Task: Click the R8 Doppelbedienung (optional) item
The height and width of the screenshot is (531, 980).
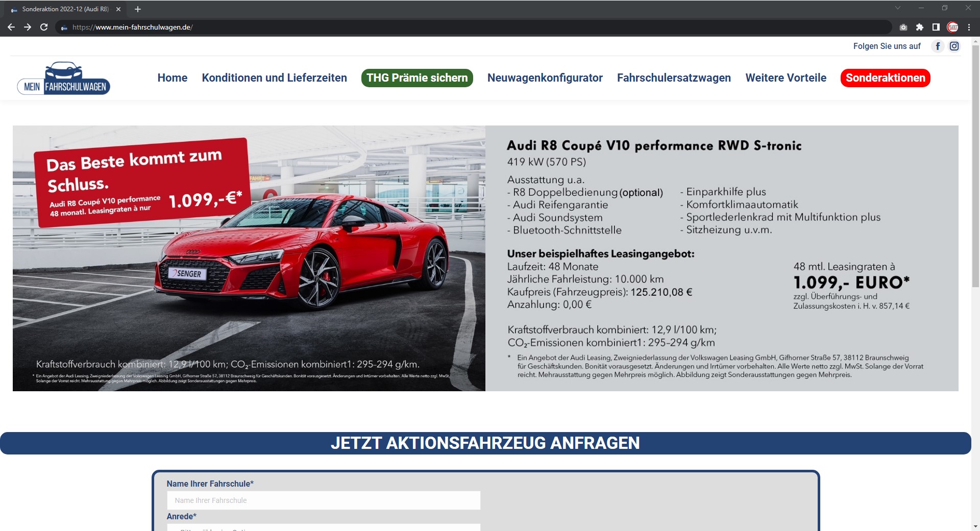Action: point(585,192)
